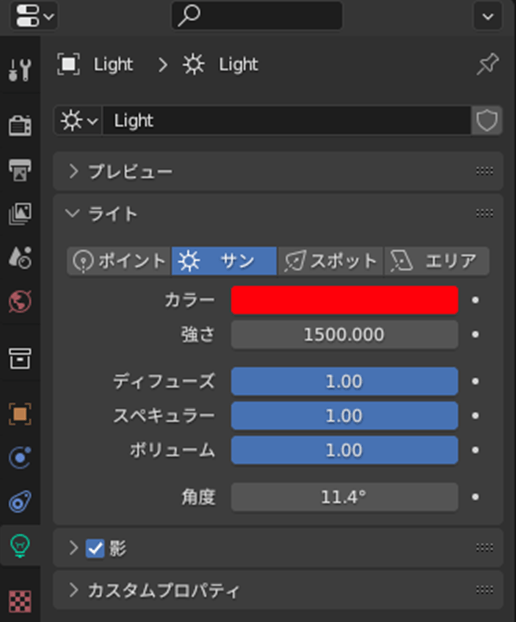This screenshot has height=622, width=516.
Task: Click the Light object icon in breadcrumb
Action: tap(68, 64)
